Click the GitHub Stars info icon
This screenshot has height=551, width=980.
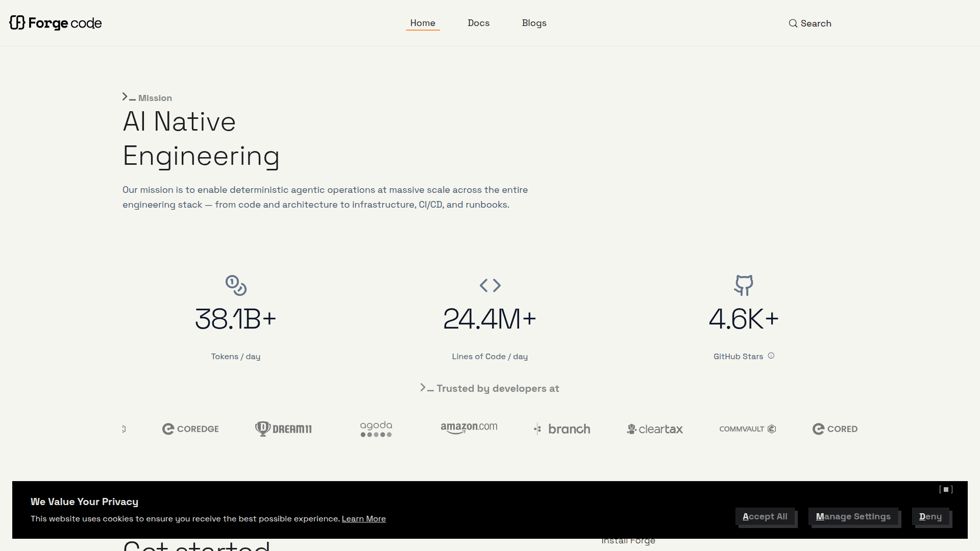point(771,356)
